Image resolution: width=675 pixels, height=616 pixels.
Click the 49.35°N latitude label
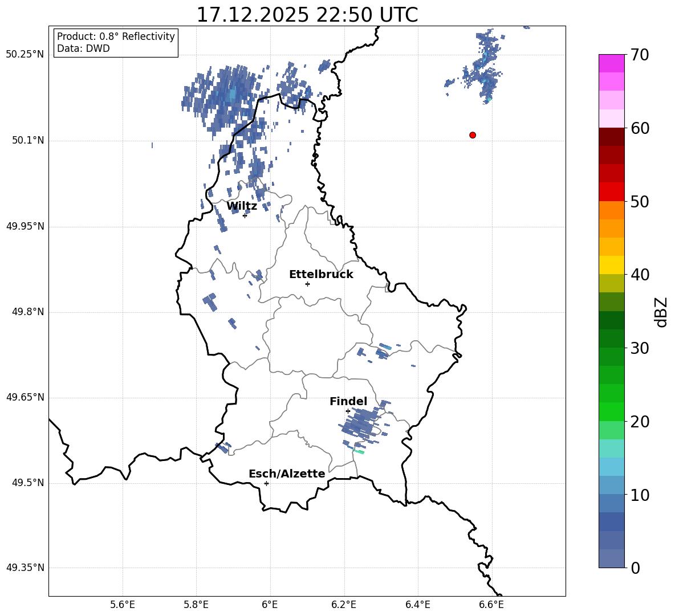[25, 568]
